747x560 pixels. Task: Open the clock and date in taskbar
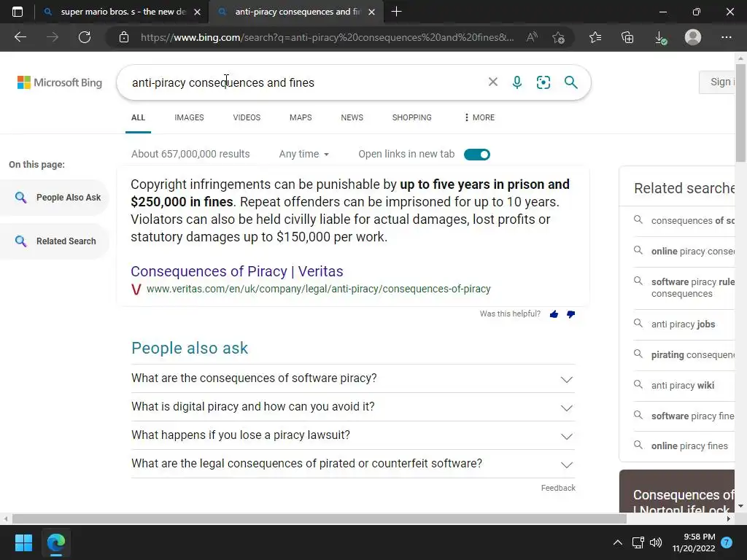pos(694,542)
